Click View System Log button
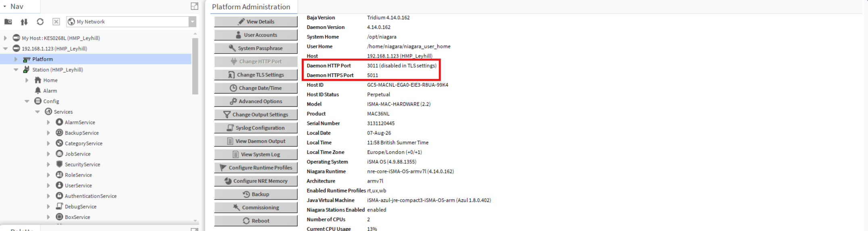Viewport: 868px width, 231px height. (256, 155)
